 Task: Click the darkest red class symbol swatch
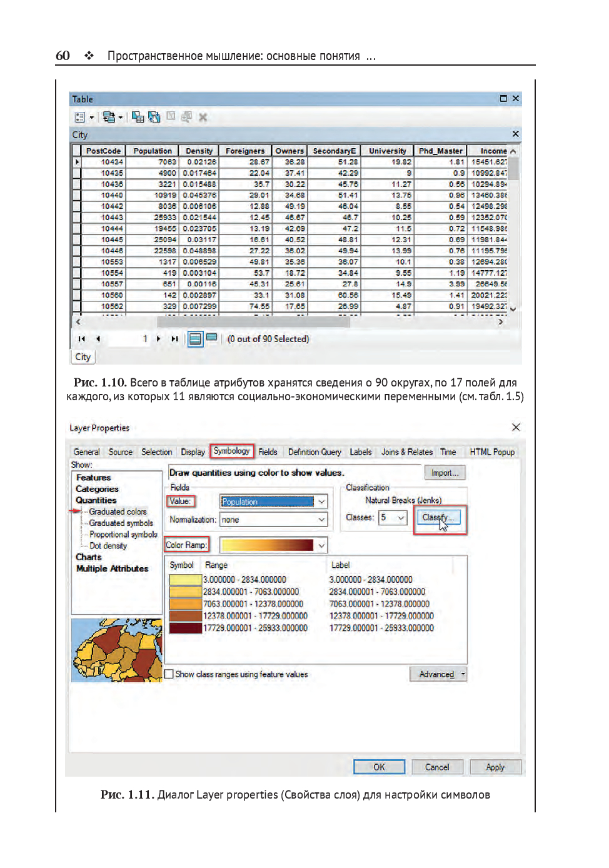pos(185,628)
